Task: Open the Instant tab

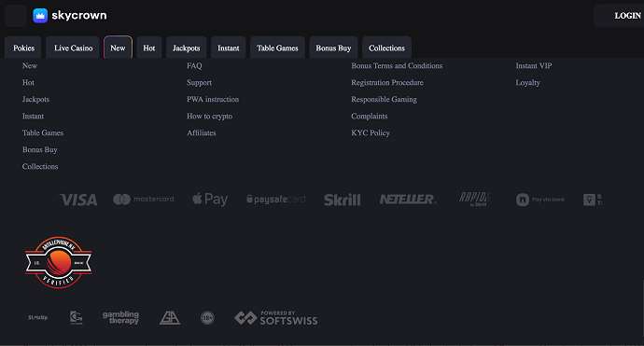Action: [229, 48]
